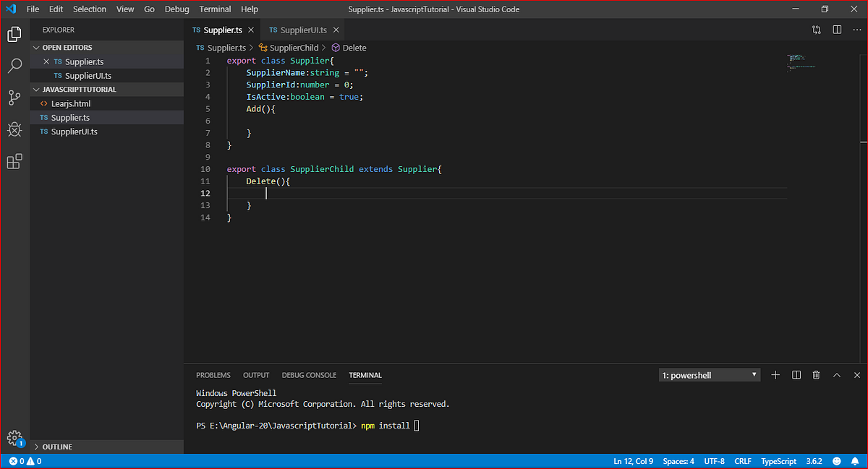The width and height of the screenshot is (868, 469).
Task: Toggle the Explorer view icon
Action: pos(14,34)
